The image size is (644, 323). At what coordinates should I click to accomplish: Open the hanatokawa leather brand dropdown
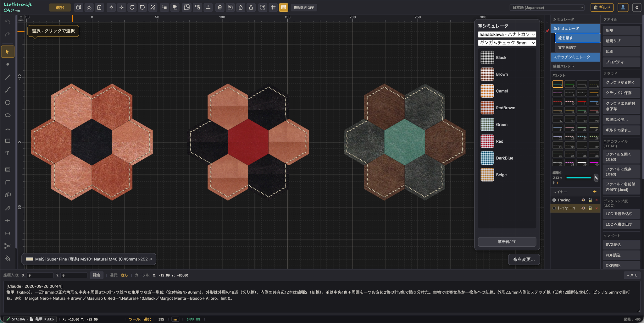[507, 34]
